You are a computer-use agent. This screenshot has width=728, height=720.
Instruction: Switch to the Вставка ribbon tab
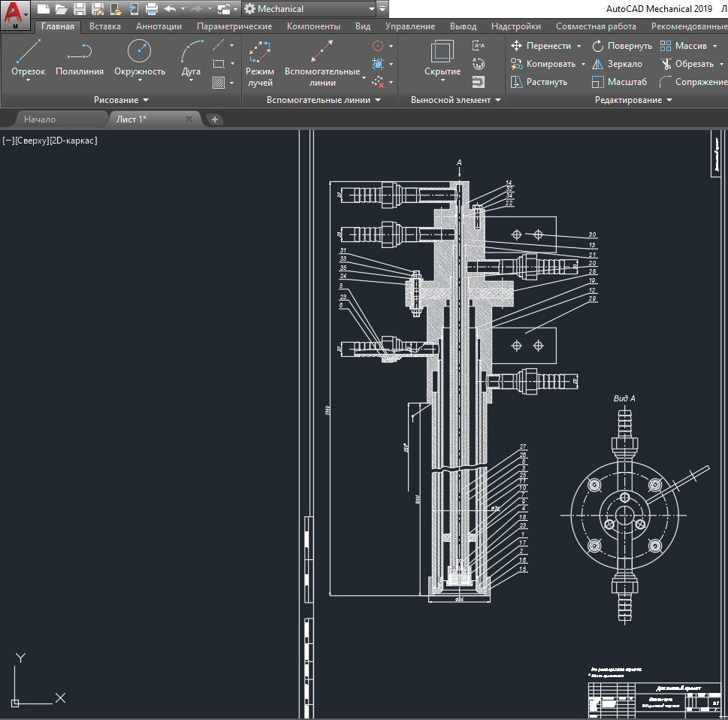click(x=104, y=26)
